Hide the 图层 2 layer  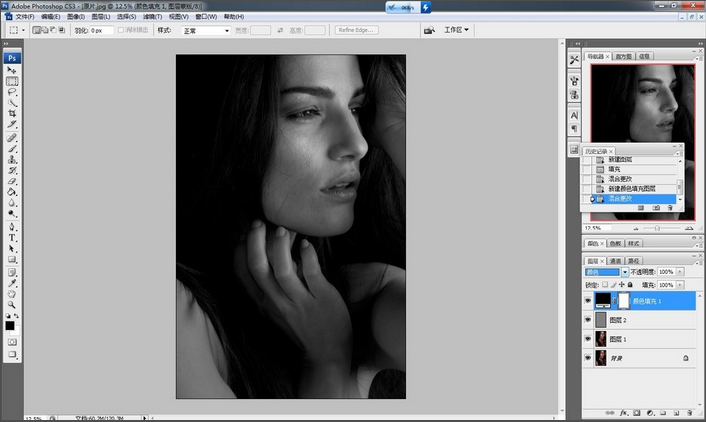click(x=588, y=320)
